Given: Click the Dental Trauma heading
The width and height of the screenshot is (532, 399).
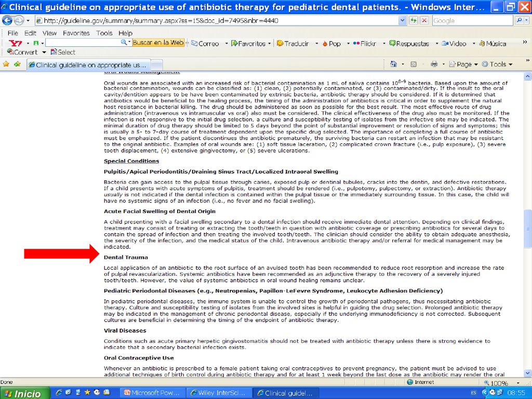Looking at the screenshot, I should click(126, 257).
